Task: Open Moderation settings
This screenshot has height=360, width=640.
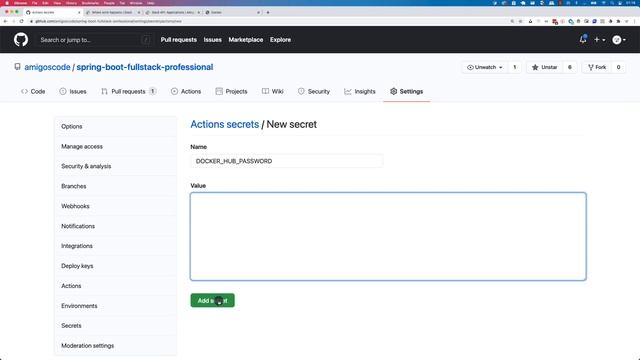Action: (x=116, y=346)
